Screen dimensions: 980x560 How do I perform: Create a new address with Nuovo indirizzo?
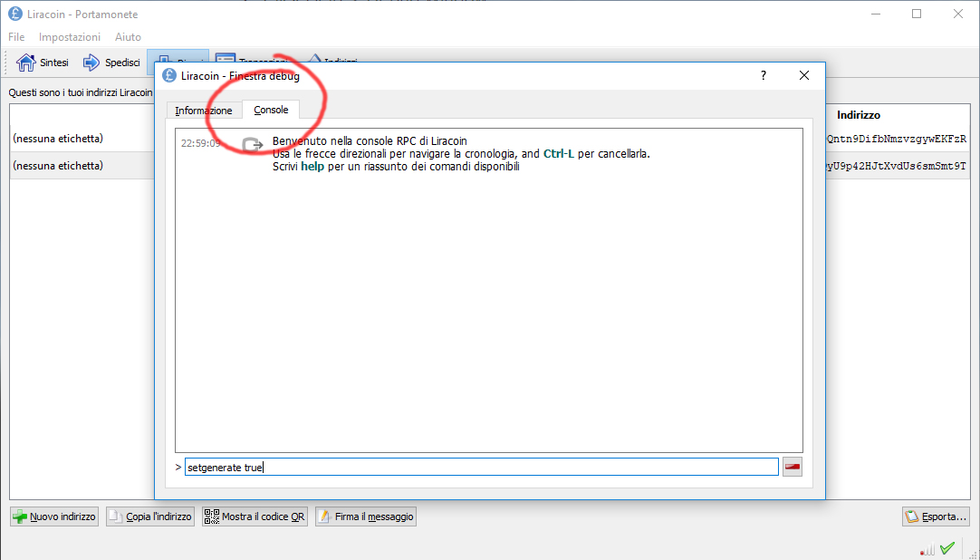[54, 517]
